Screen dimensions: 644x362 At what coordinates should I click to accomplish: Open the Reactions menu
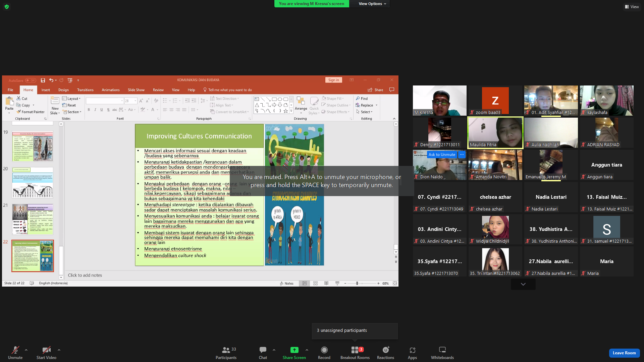tap(385, 353)
